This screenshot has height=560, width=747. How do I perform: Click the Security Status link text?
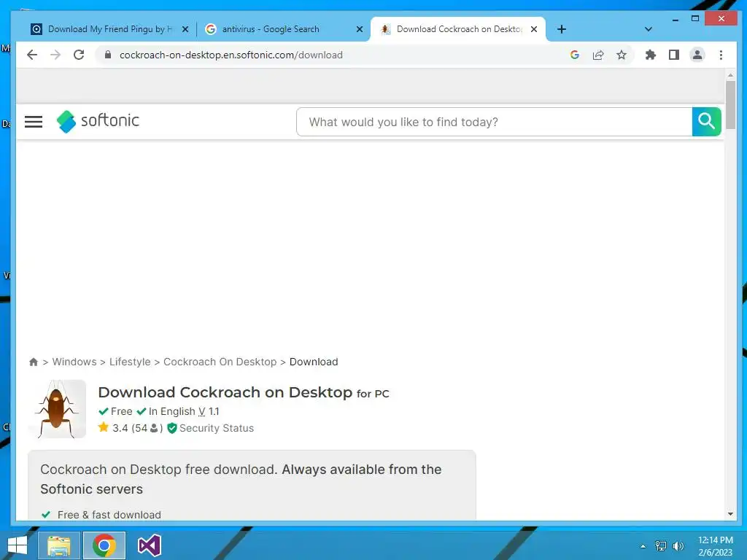pos(217,428)
